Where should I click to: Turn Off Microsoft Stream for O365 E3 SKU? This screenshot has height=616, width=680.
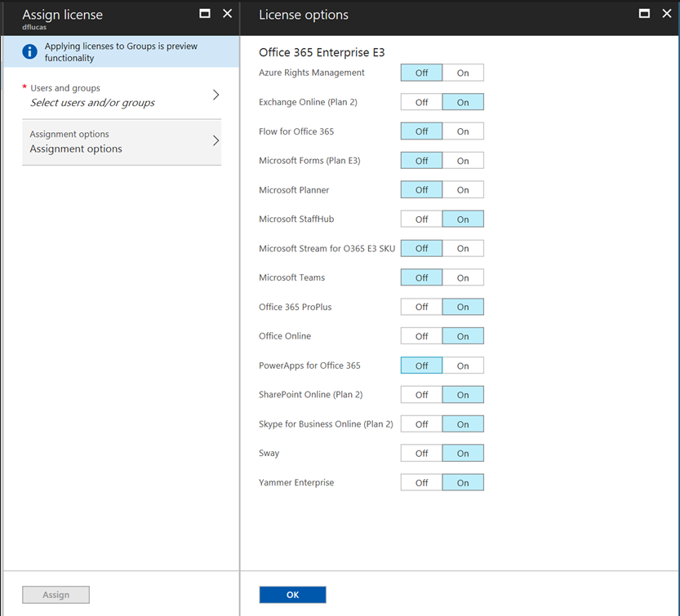421,248
